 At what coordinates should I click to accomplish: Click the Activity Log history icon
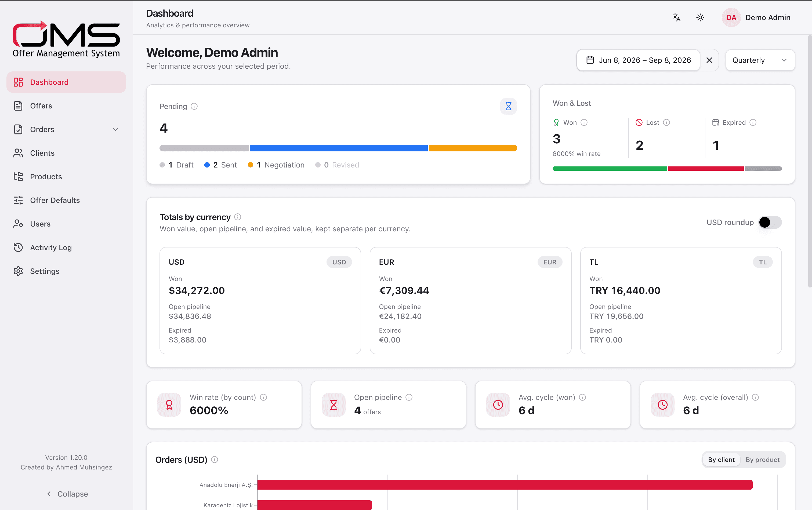pyautogui.click(x=18, y=247)
